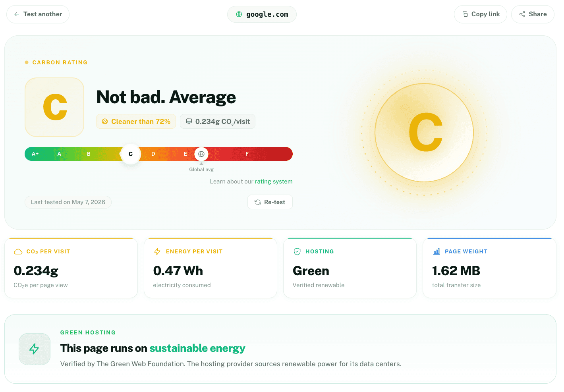The image size is (564, 392).
Task: Click the cloud icon on CO2 per visit card
Action: (x=18, y=251)
